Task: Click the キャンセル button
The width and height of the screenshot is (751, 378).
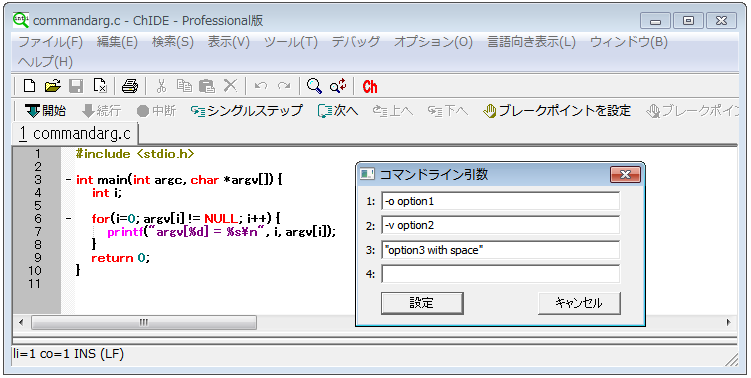Action: 579,303
